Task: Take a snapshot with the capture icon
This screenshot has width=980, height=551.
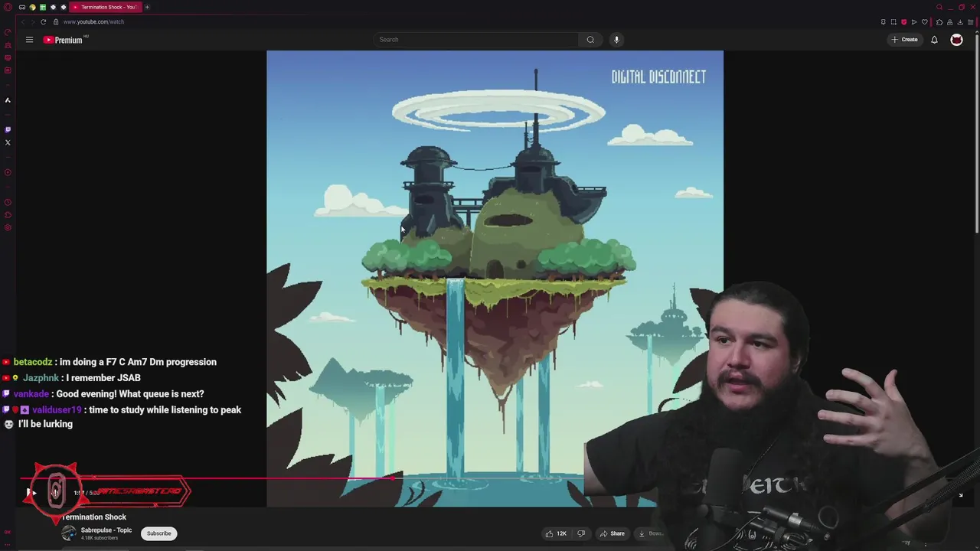Action: coord(893,21)
